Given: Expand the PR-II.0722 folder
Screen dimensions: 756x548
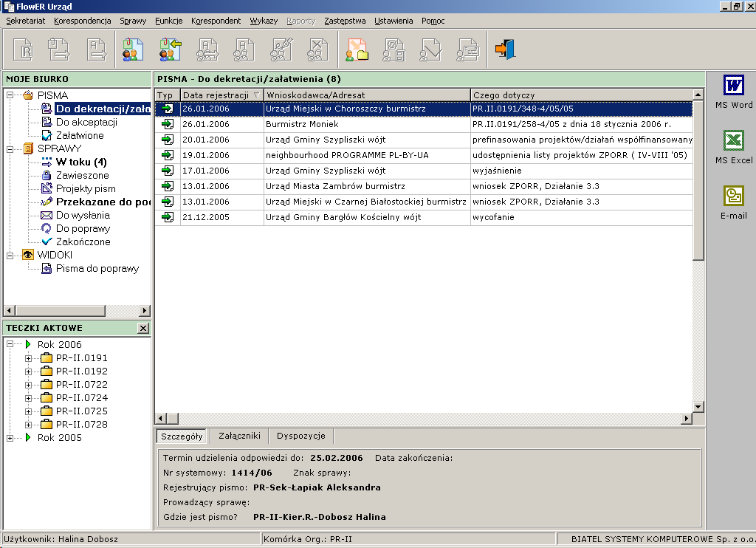Looking at the screenshot, I should click(x=29, y=385).
